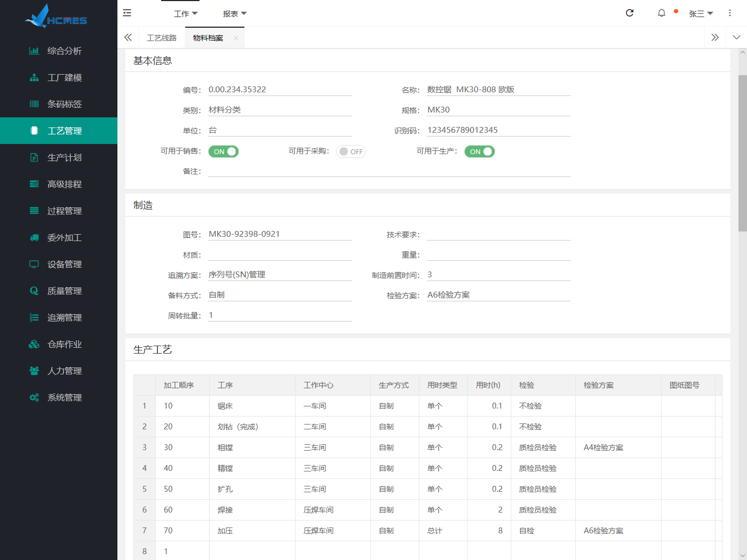Select the 物料档案 tab
Viewport: 747px width, 560px height.
[x=208, y=38]
